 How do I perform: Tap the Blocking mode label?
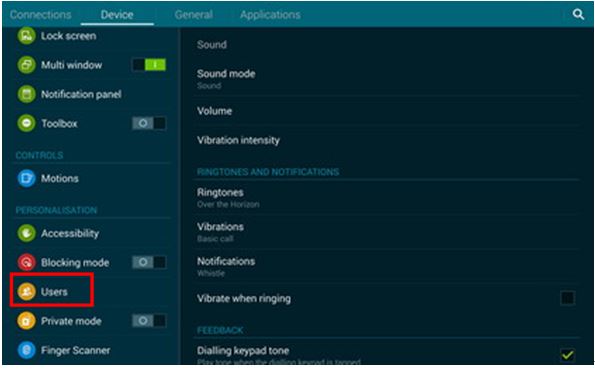click(75, 262)
